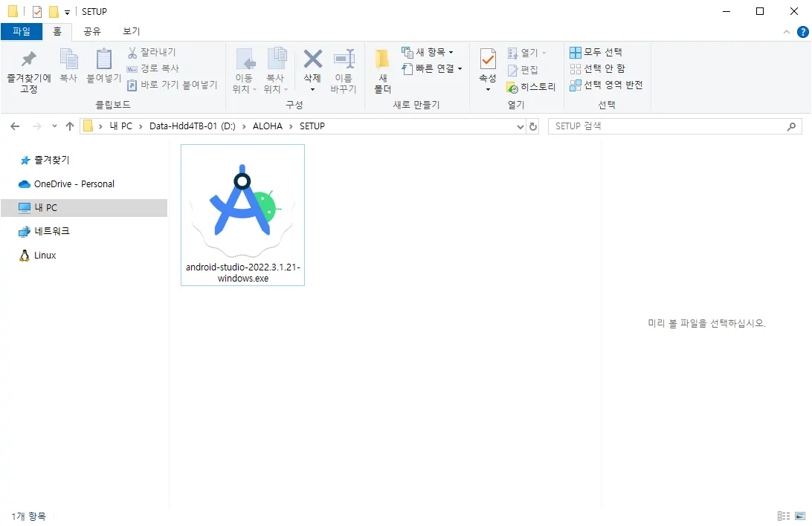Image resolution: width=812 pixels, height=526 pixels.
Task: Expand the Delete (삭제) dropdown arrow
Action: (x=312, y=89)
